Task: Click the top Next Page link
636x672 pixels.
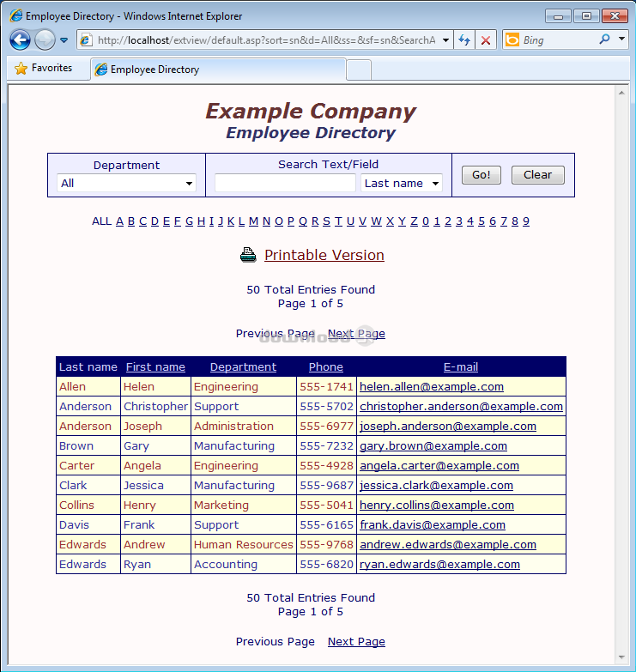Action: 356,334
